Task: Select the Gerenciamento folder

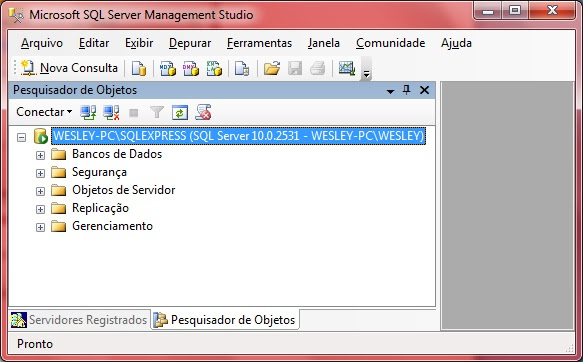Action: coord(112,226)
